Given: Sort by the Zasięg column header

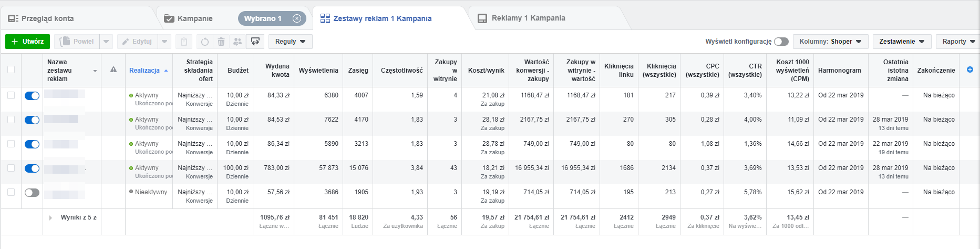Looking at the screenshot, I should pyautogui.click(x=358, y=71).
